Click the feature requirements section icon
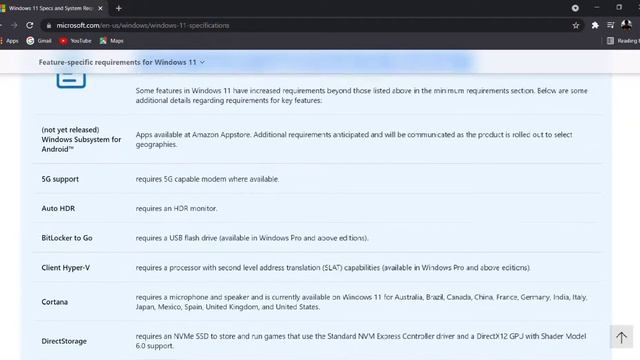Viewport: 640px width, 360px height. point(71,80)
